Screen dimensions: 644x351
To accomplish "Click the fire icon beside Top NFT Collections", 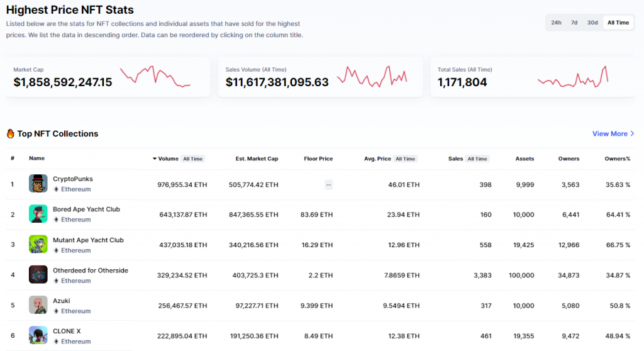I will (10, 134).
